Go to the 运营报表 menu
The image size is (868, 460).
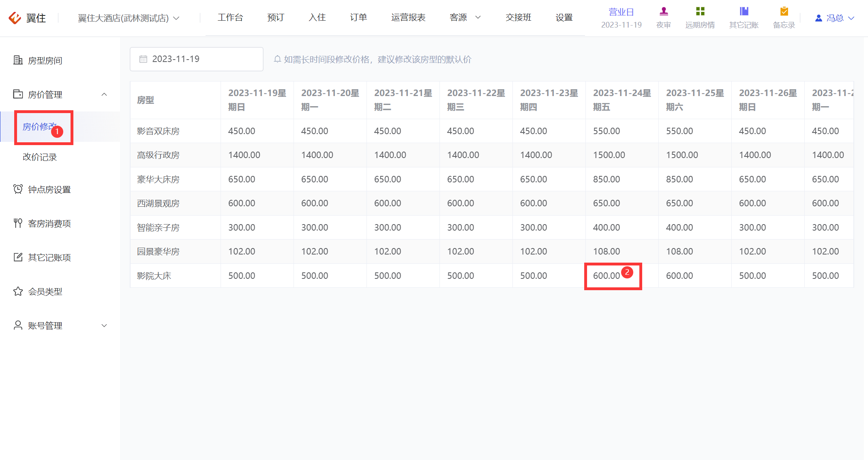click(408, 17)
